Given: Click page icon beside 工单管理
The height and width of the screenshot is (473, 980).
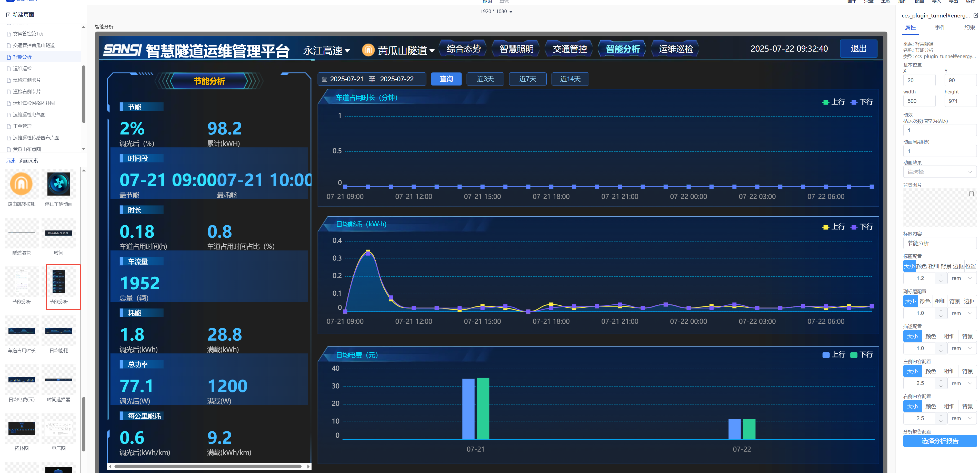Looking at the screenshot, I should click(x=9, y=127).
